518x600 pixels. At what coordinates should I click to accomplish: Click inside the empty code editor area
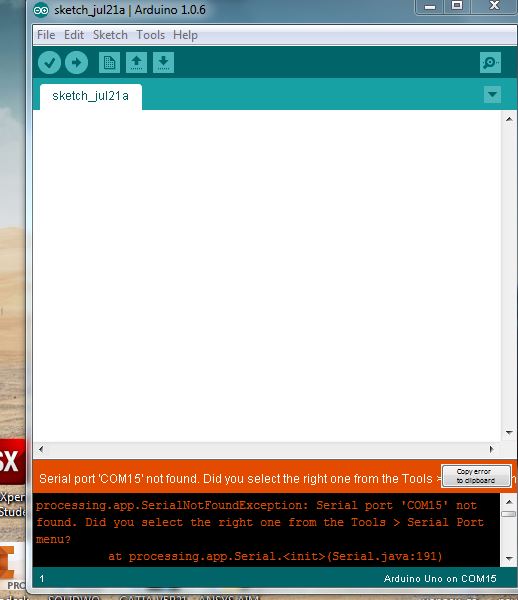click(x=267, y=276)
